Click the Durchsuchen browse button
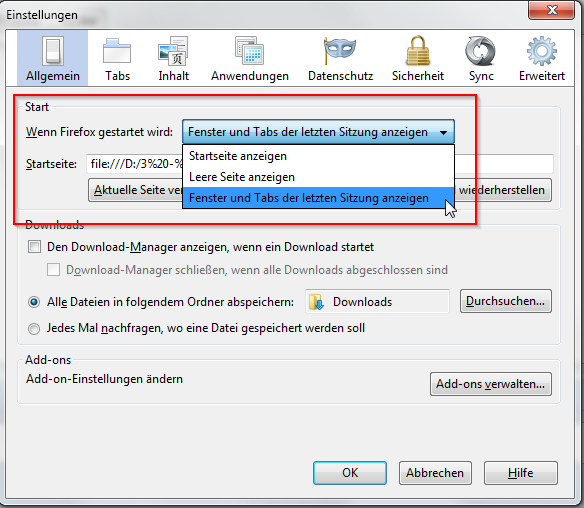Image resolution: width=584 pixels, height=508 pixels. pos(506,301)
